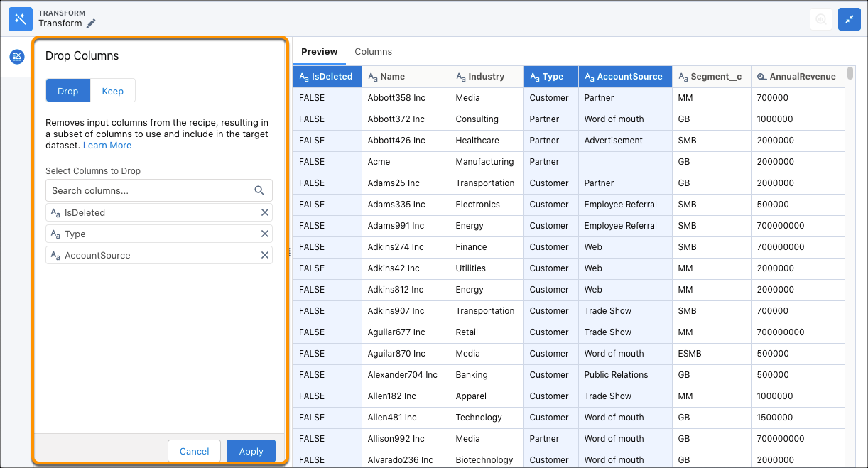Open the data search magnifier in top-right toolbar
The width and height of the screenshot is (868, 468).
821,19
